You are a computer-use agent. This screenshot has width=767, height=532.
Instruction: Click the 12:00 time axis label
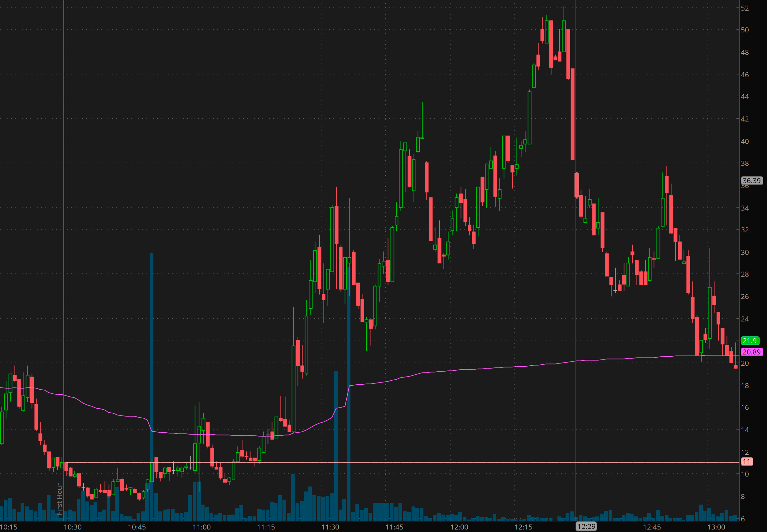pos(459,527)
